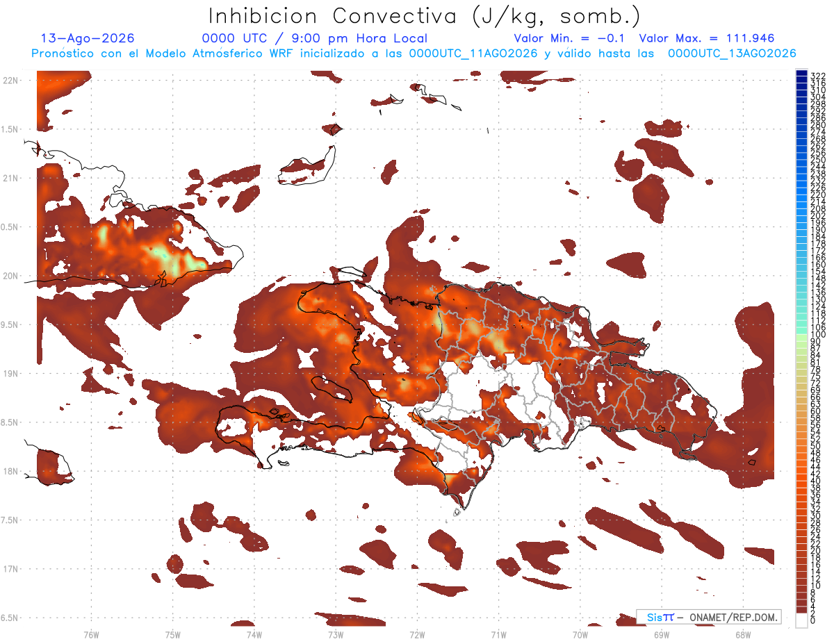Click the '0' value at the color scale bottom
This screenshot has width=834, height=644.
813,620
